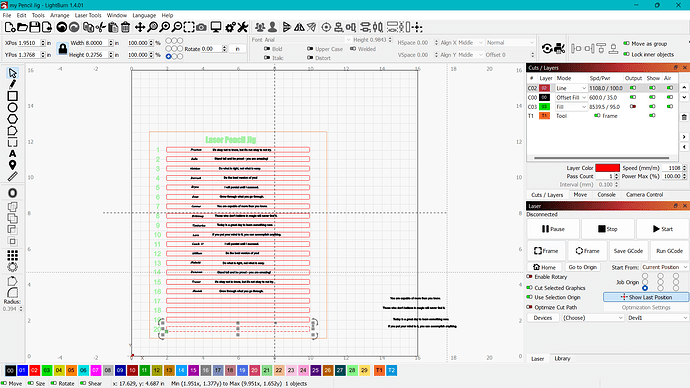The width and height of the screenshot is (690, 388).
Task: Activate the Create Text tool
Action: click(x=12, y=154)
